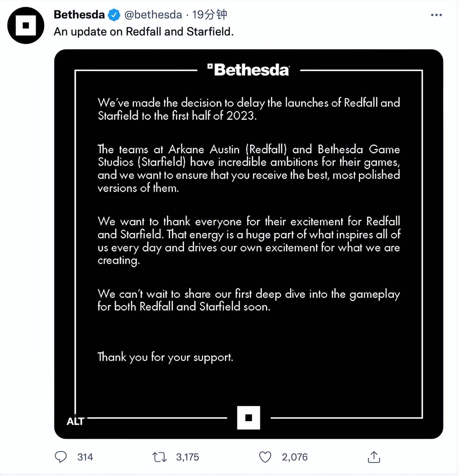Like the tweet with the heart icon
The width and height of the screenshot is (459, 476).
tap(265, 457)
